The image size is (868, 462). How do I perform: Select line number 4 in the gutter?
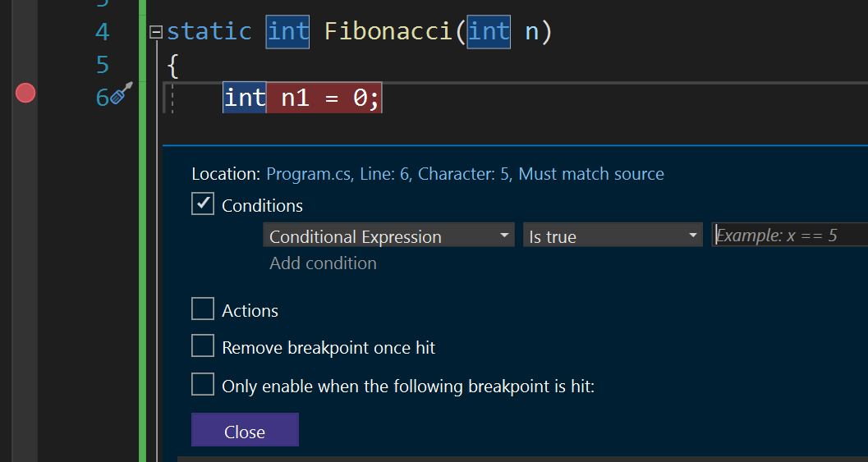point(102,32)
